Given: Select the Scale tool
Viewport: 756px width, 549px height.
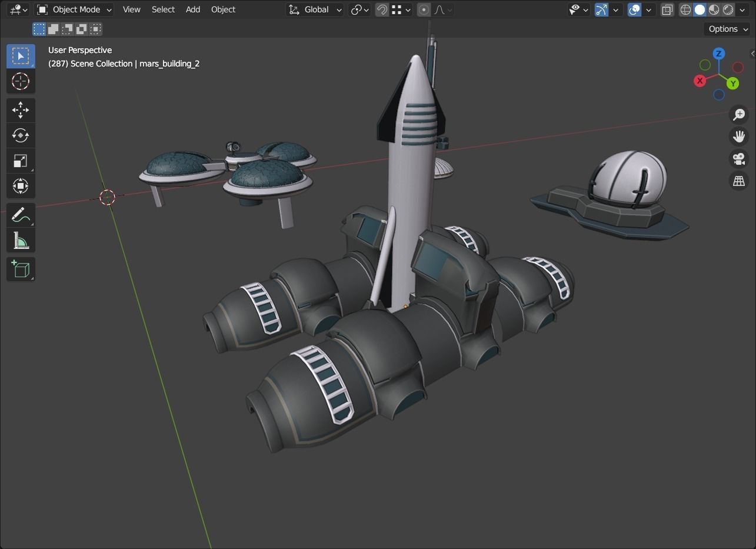Looking at the screenshot, I should click(21, 161).
